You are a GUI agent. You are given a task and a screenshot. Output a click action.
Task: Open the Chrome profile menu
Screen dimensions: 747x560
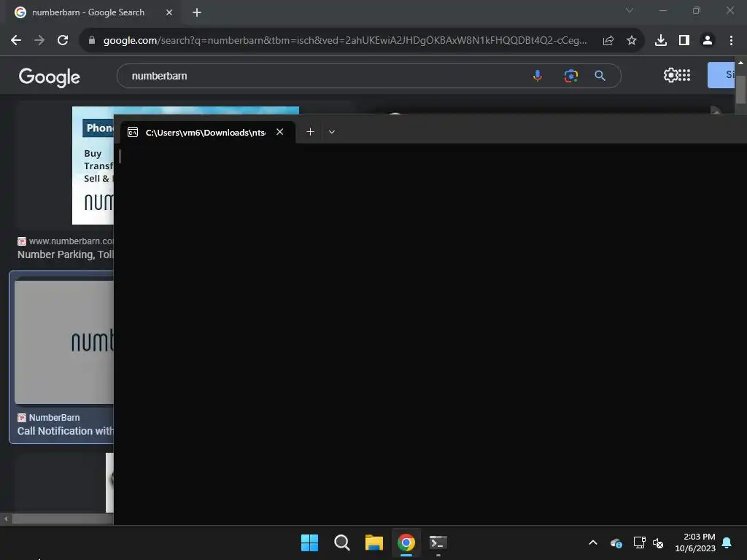click(708, 41)
